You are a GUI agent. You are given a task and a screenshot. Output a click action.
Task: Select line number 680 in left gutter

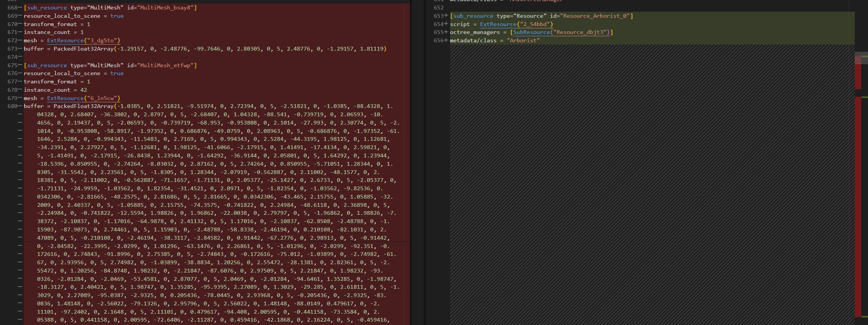[x=12, y=106]
